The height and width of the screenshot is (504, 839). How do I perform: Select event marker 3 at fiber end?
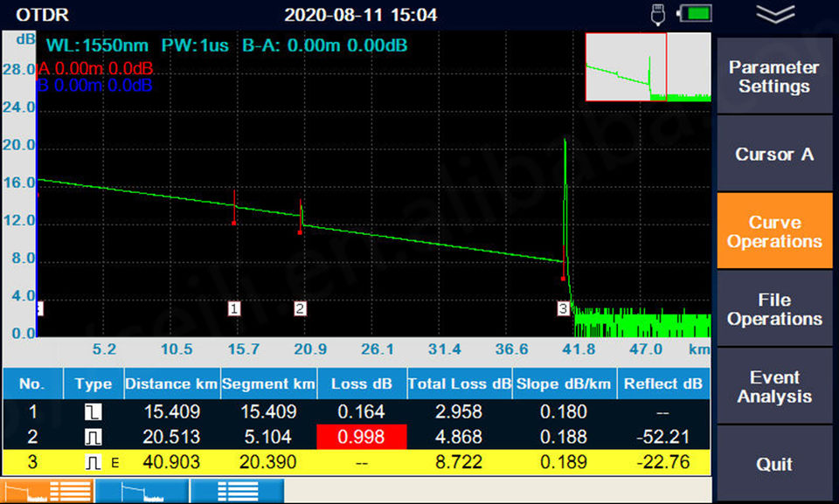pos(563,308)
